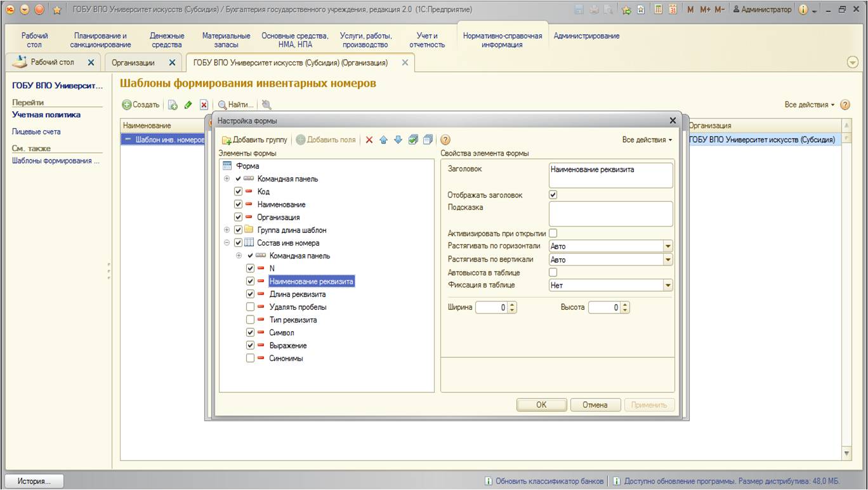Click the OK button in dialog
This screenshot has height=490, width=868.
tap(541, 405)
